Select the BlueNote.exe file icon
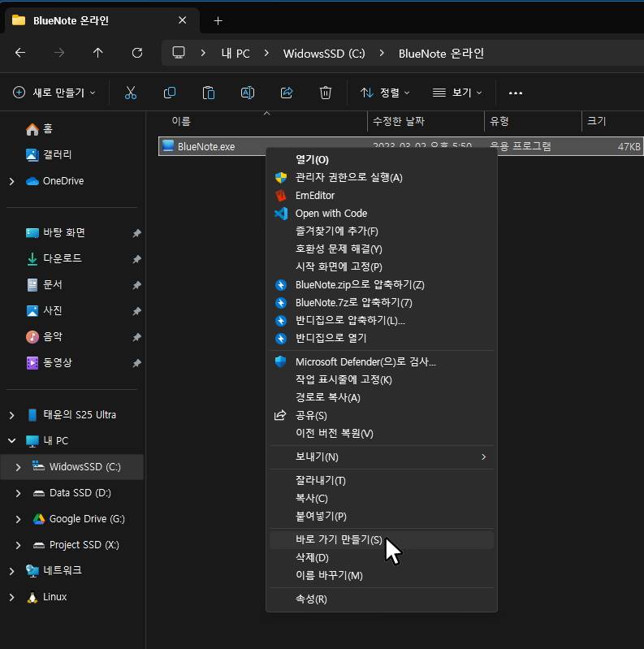 click(x=168, y=145)
